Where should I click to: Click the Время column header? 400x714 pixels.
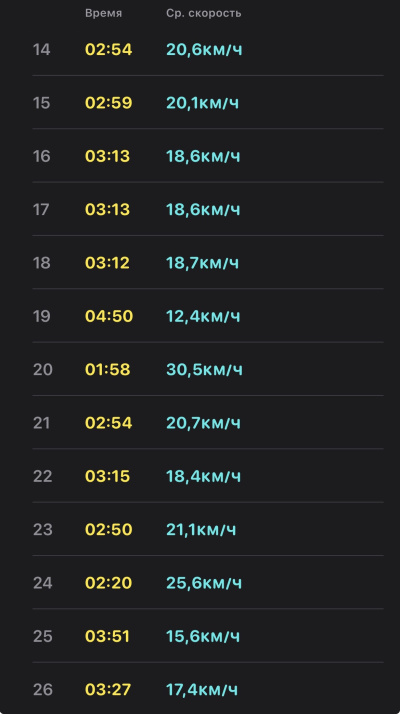(x=103, y=13)
